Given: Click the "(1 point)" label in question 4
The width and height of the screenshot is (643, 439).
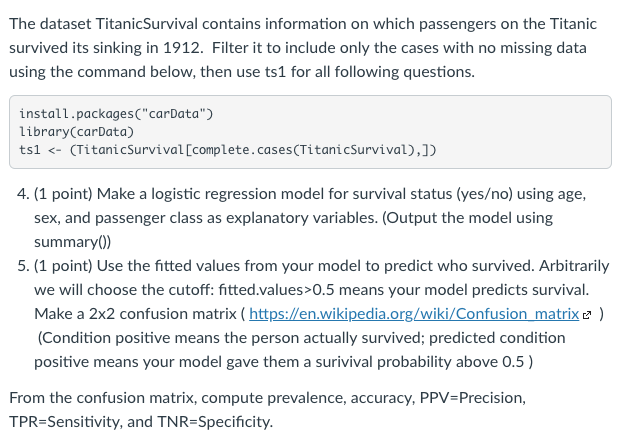Looking at the screenshot, I should point(63,194).
